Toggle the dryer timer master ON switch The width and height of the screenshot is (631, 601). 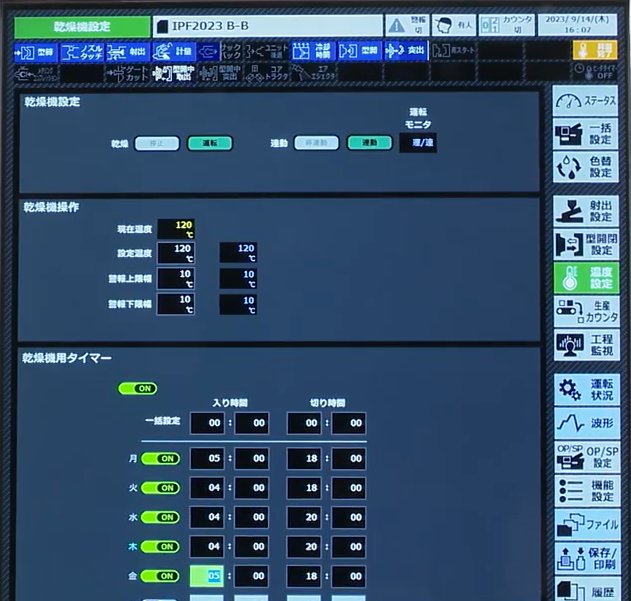point(138,388)
